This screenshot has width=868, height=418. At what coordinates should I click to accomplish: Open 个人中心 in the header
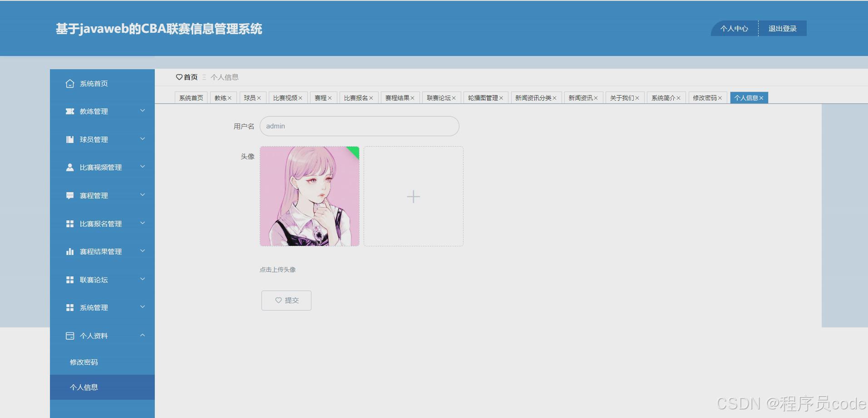pos(734,28)
